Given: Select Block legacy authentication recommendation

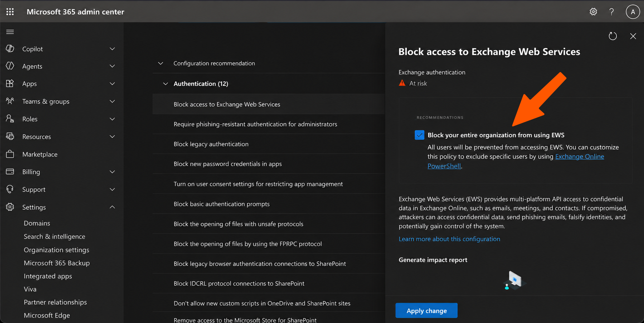Looking at the screenshot, I should pyautogui.click(x=269, y=144).
